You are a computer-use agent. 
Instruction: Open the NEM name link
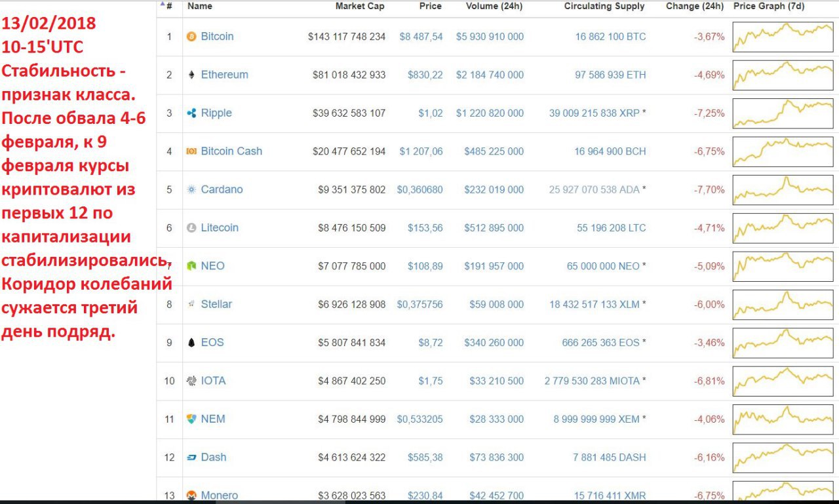[x=213, y=419]
